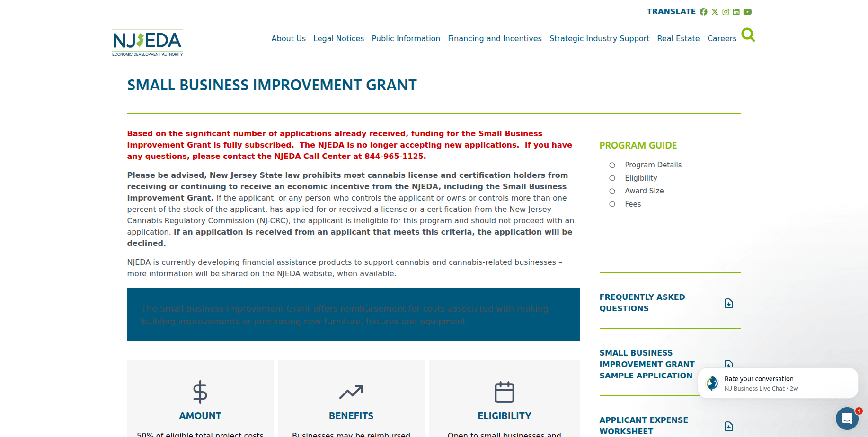
Task: Click the TRANSLATE link
Action: pyautogui.click(x=671, y=11)
